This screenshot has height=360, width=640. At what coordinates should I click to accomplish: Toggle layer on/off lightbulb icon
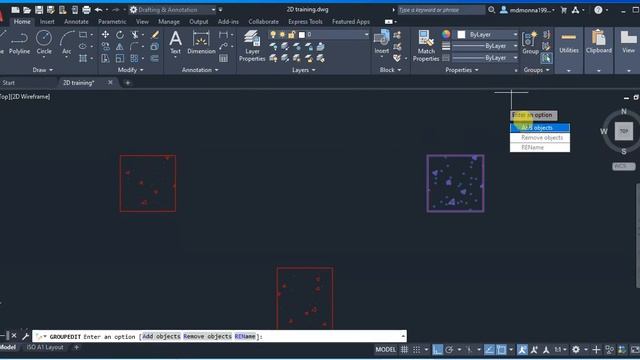pyautogui.click(x=273, y=35)
